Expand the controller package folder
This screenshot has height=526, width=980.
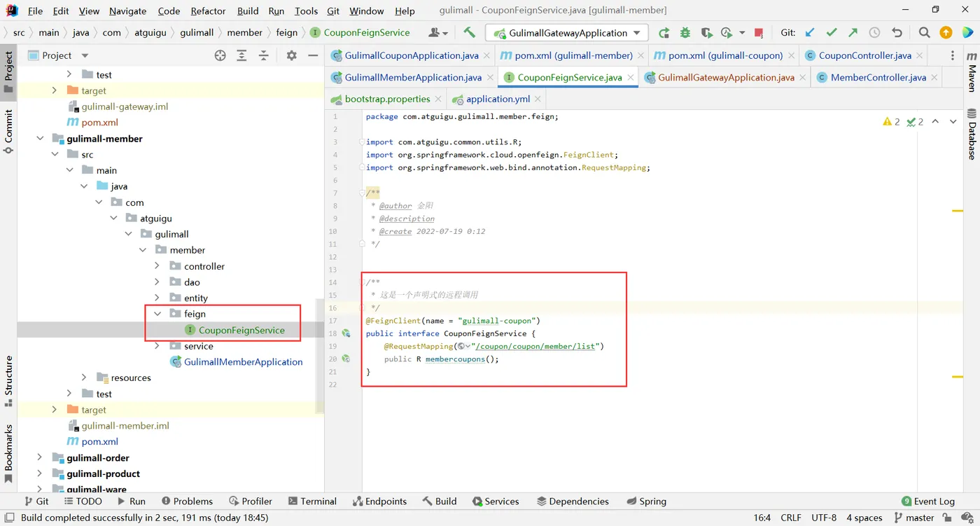(x=157, y=266)
